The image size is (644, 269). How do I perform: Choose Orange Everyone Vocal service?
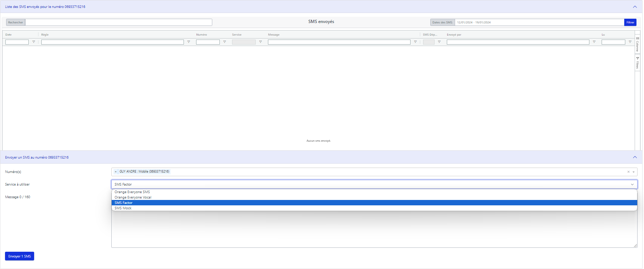(x=133, y=197)
